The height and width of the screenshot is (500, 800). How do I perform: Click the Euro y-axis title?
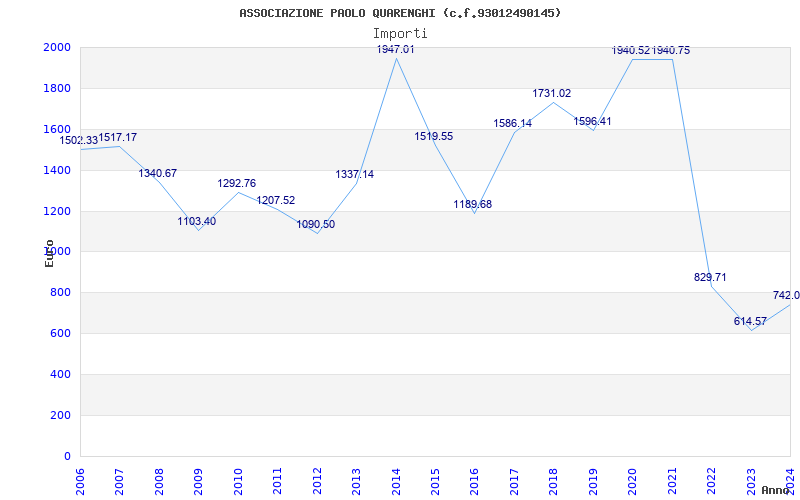(49, 253)
